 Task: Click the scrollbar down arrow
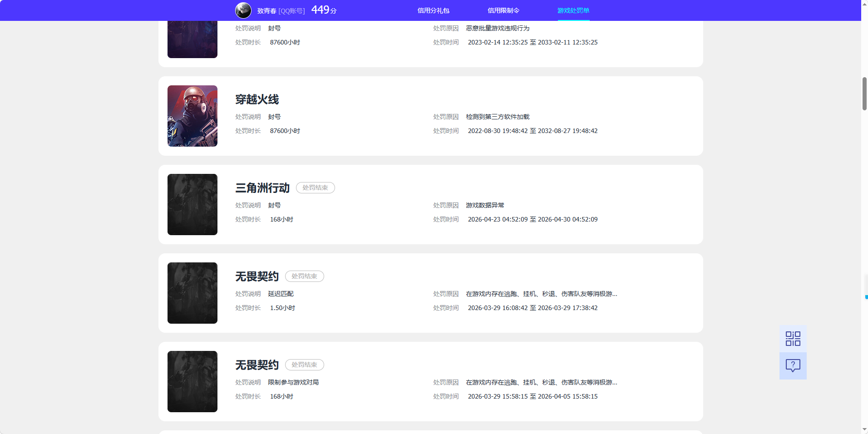[x=864, y=430]
